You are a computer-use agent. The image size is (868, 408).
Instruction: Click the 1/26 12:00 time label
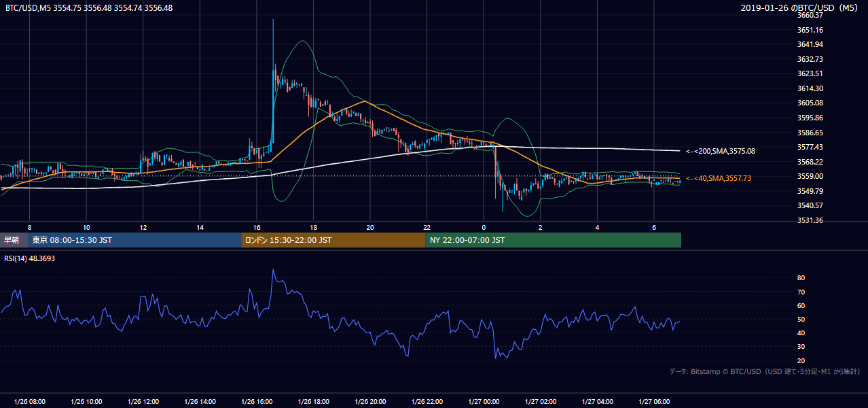tap(143, 401)
